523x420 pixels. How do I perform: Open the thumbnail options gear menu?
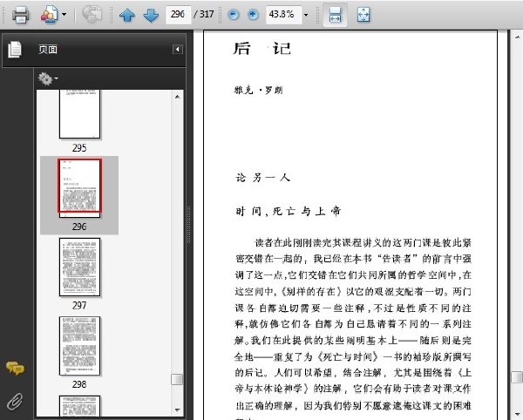point(48,78)
